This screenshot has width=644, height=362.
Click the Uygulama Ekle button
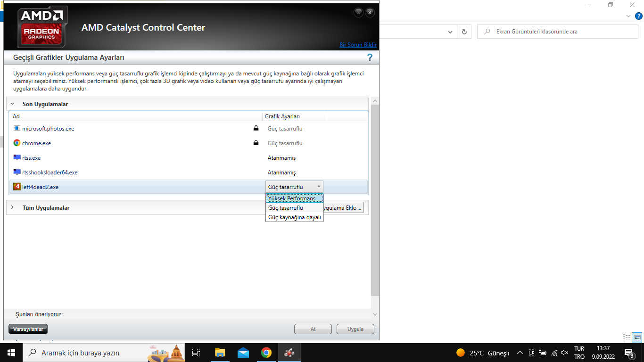point(343,207)
